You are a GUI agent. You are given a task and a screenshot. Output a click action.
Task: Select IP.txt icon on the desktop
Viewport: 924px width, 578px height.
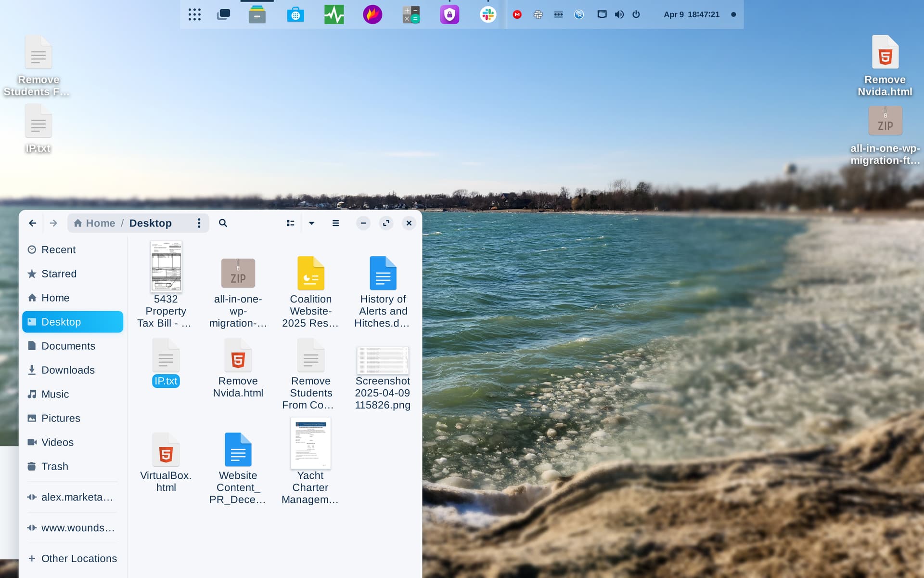[x=38, y=129]
